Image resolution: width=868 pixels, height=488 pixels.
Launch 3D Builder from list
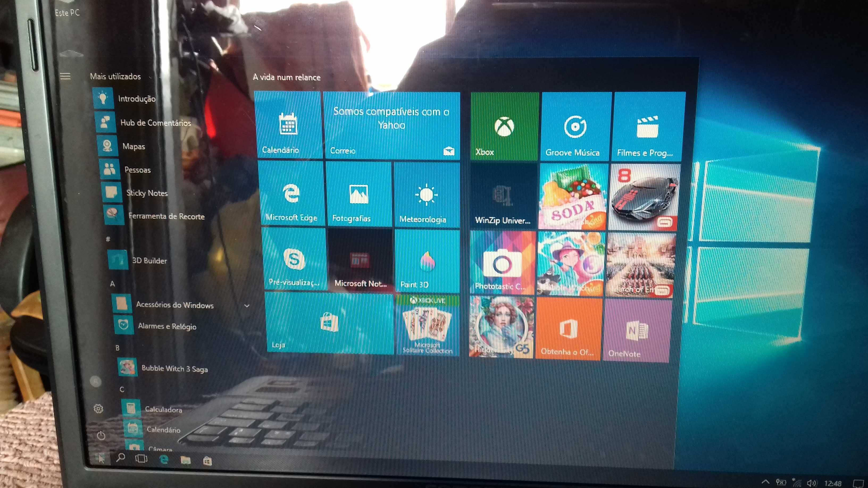tap(137, 260)
